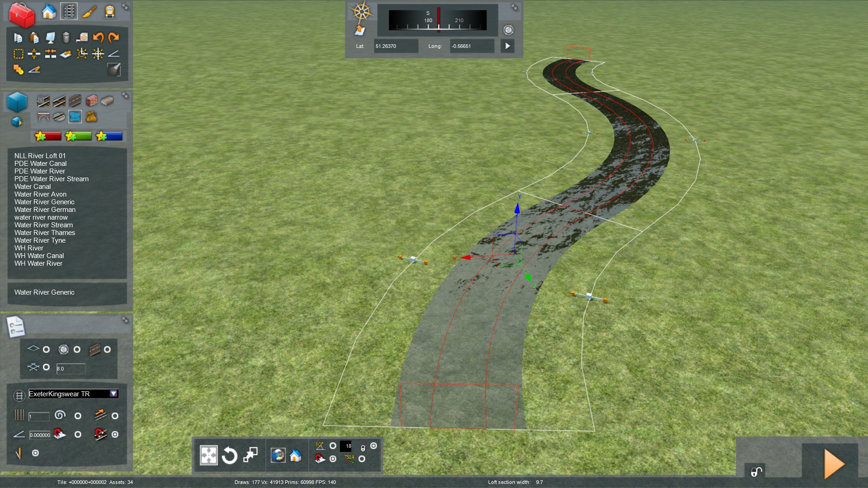Click the gradient value input field

40,435
